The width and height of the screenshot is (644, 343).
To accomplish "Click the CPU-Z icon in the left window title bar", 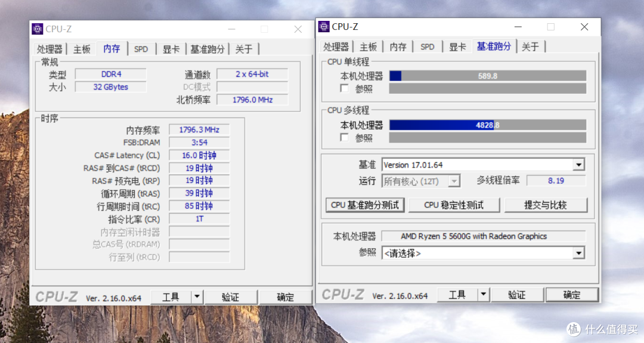I will [x=38, y=29].
